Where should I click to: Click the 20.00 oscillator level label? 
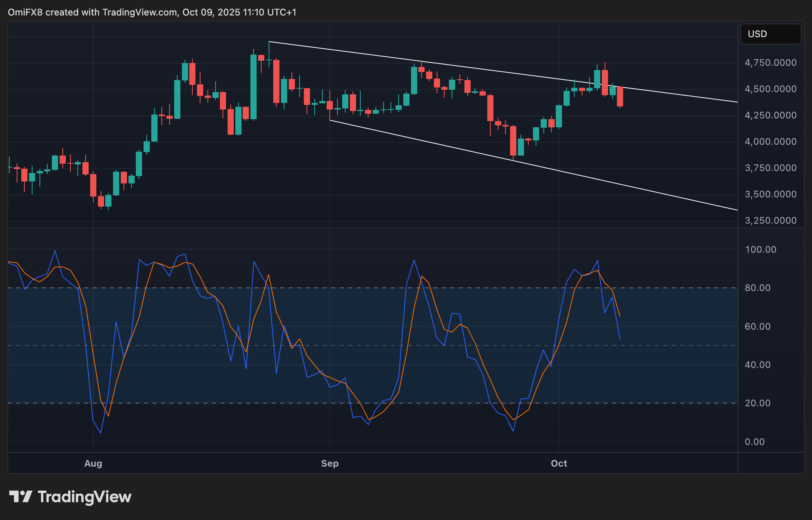pos(757,403)
